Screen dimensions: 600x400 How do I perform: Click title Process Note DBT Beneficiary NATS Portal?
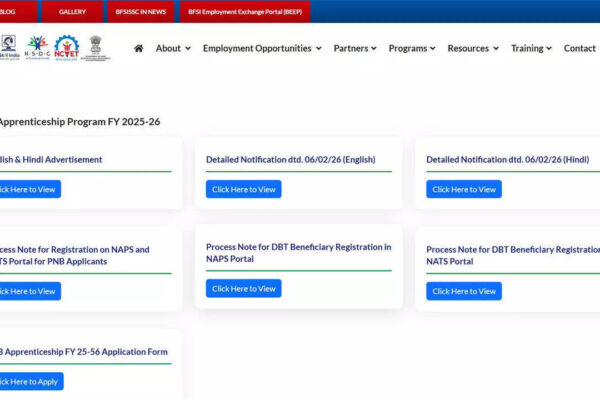pyautogui.click(x=513, y=255)
